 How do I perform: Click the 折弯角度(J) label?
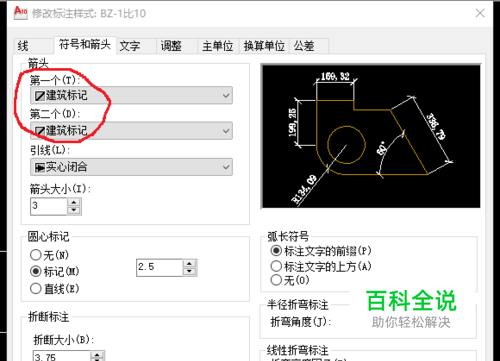[x=301, y=322]
